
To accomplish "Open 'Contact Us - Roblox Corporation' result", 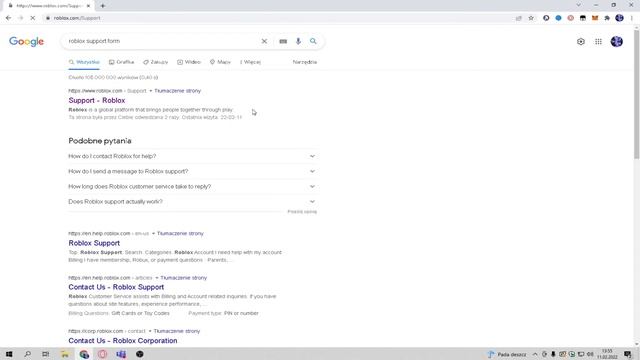I will click(123, 340).
